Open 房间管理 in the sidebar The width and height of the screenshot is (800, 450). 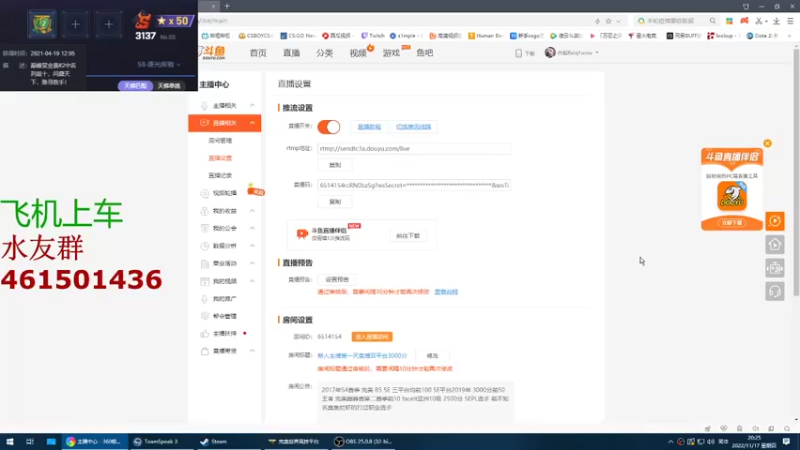tap(220, 140)
